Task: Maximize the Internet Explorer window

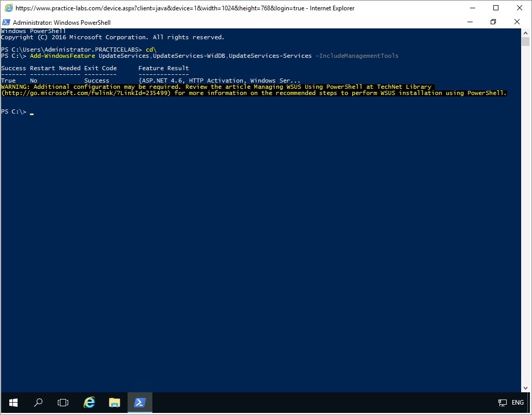Action: pyautogui.click(x=496, y=8)
